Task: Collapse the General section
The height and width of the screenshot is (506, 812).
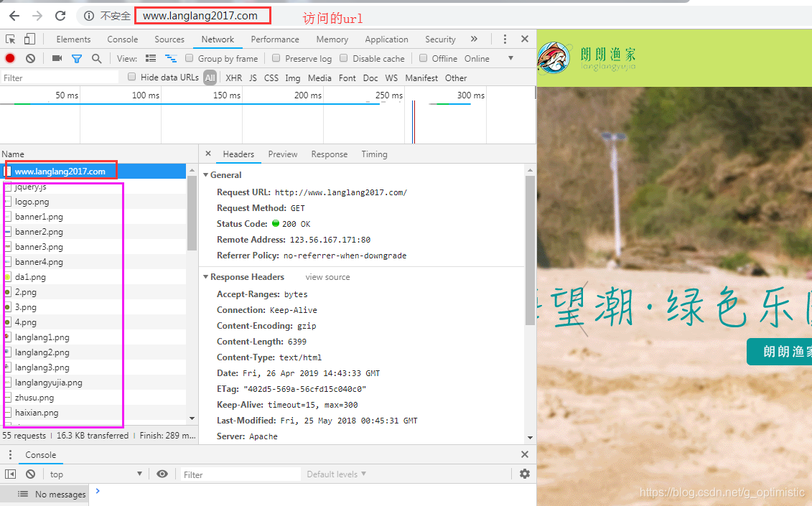Action: click(x=205, y=175)
